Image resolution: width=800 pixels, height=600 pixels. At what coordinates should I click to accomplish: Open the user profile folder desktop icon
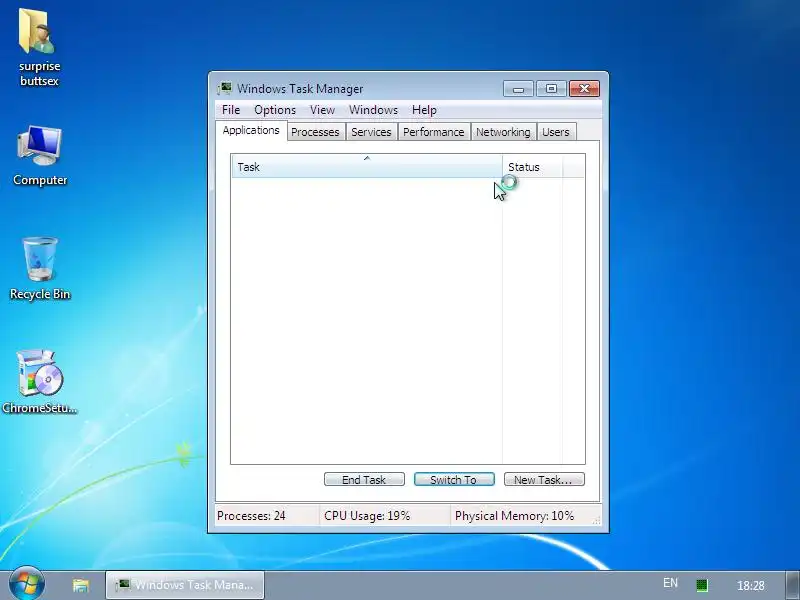tap(39, 46)
